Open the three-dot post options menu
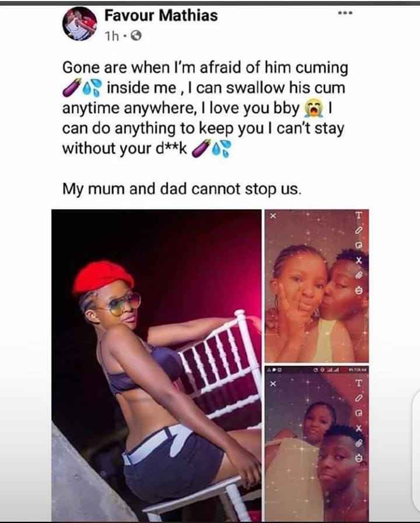The image size is (420, 523). [345, 13]
